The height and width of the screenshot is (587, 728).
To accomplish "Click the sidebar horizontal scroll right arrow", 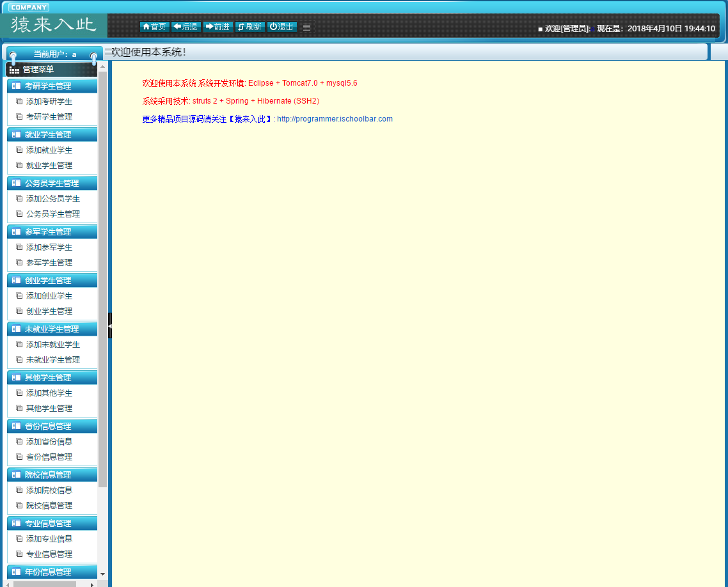I will coord(92,584).
